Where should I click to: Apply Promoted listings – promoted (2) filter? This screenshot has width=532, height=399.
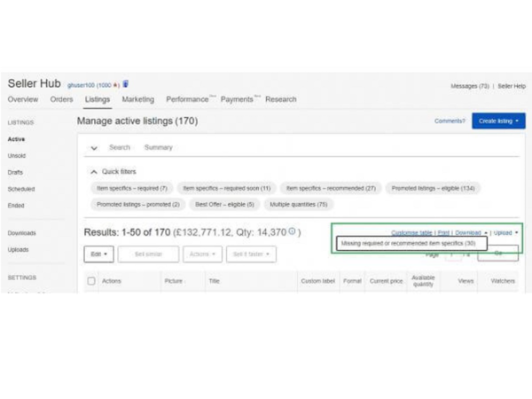(x=138, y=205)
